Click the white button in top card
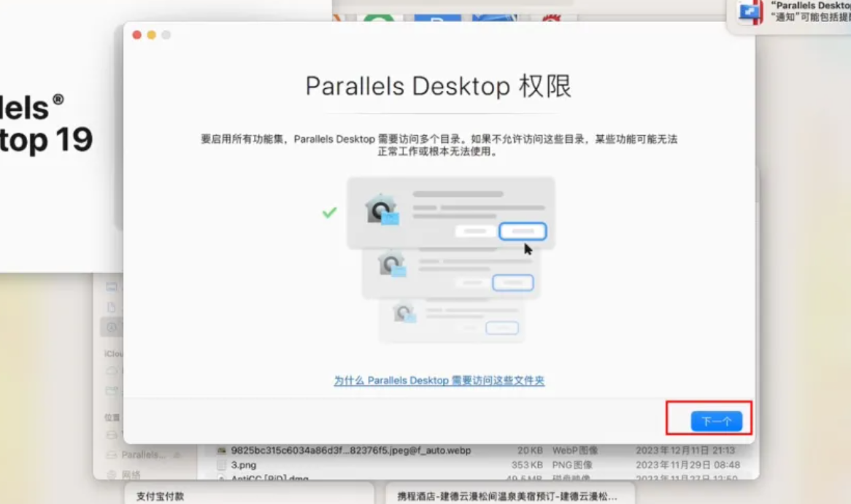The width and height of the screenshot is (851, 504). pos(476,231)
